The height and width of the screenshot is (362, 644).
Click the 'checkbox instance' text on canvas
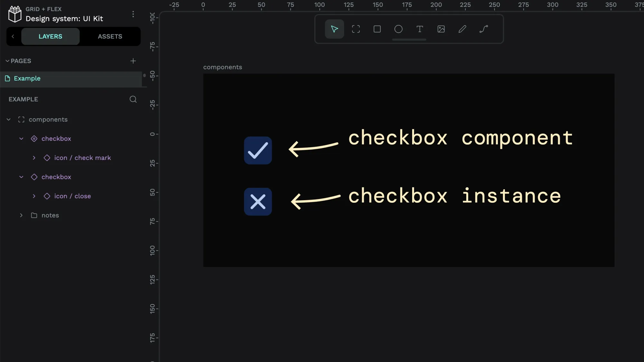(455, 196)
